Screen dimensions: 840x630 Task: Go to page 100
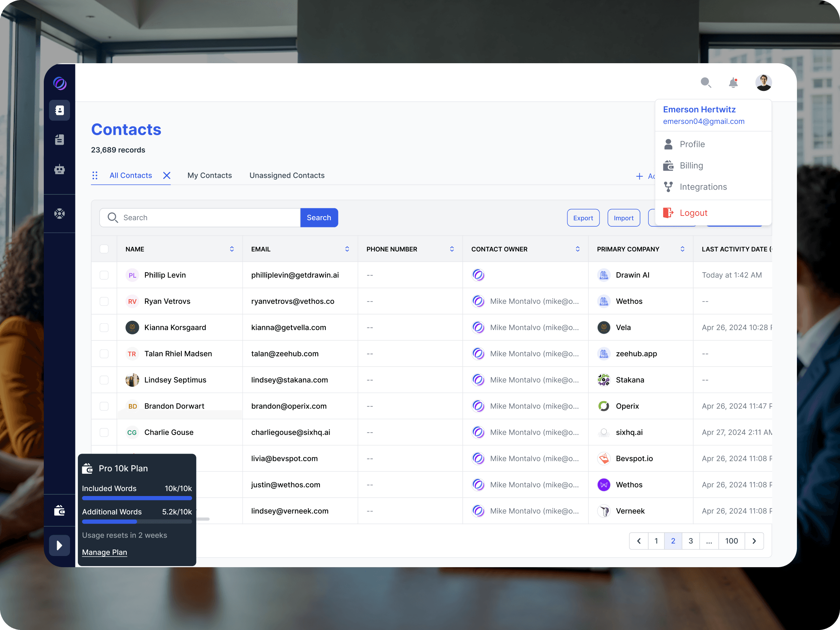731,541
